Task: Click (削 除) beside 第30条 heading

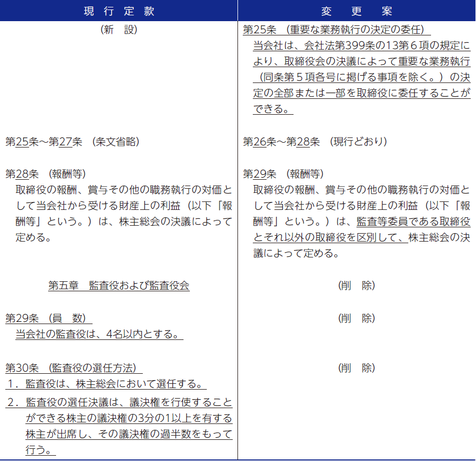Action: tap(356, 368)
